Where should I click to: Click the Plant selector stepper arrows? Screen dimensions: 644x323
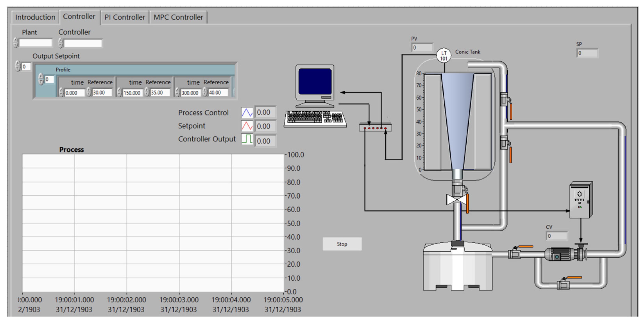click(x=16, y=43)
